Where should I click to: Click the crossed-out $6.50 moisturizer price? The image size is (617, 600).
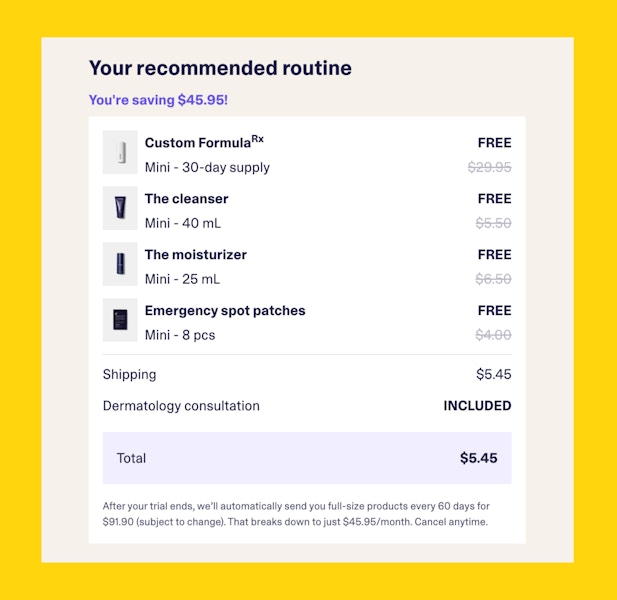click(x=493, y=279)
